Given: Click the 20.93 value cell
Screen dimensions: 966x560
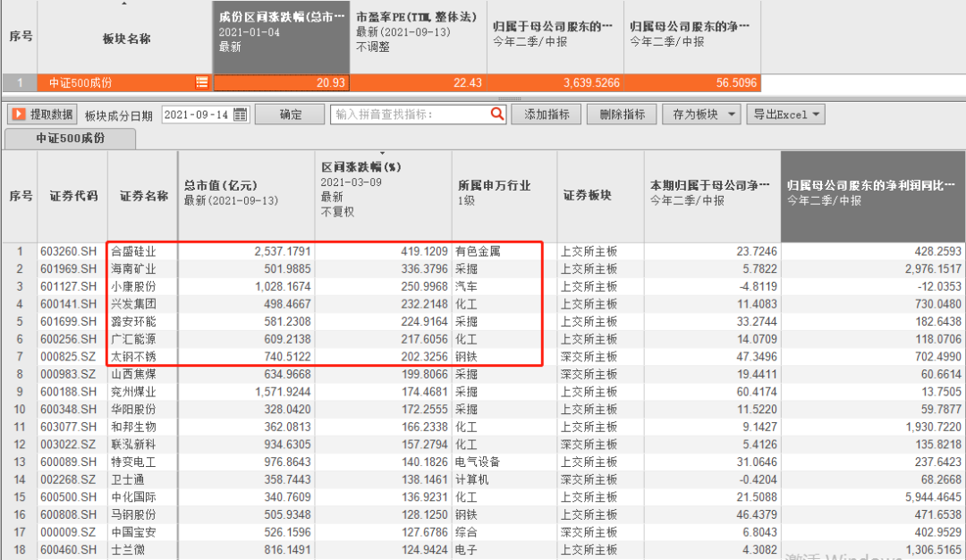Looking at the screenshot, I should tap(282, 82).
